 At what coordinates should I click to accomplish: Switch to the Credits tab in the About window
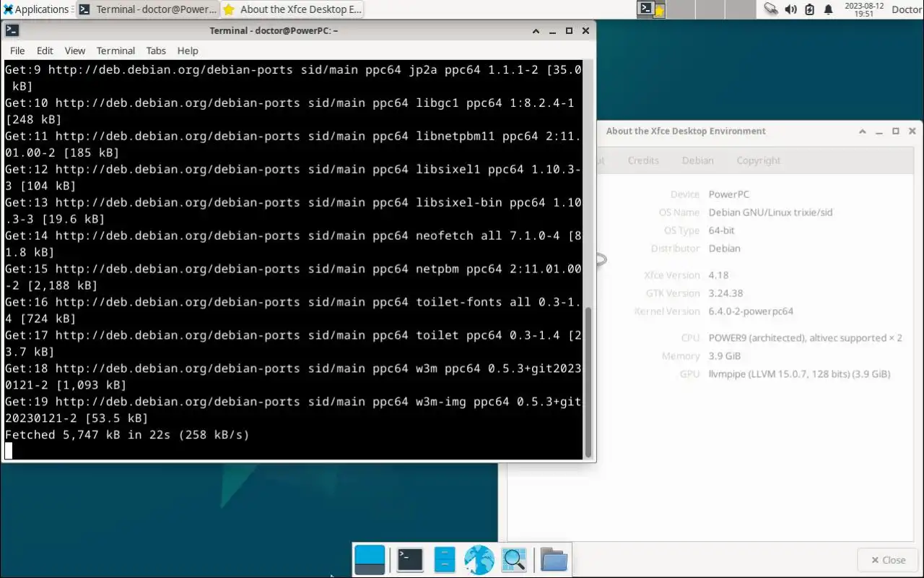coord(643,160)
